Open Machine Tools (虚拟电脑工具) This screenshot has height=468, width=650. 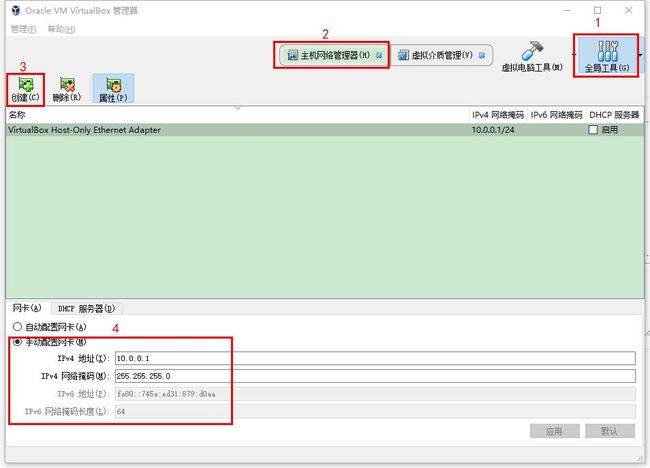pyautogui.click(x=532, y=56)
